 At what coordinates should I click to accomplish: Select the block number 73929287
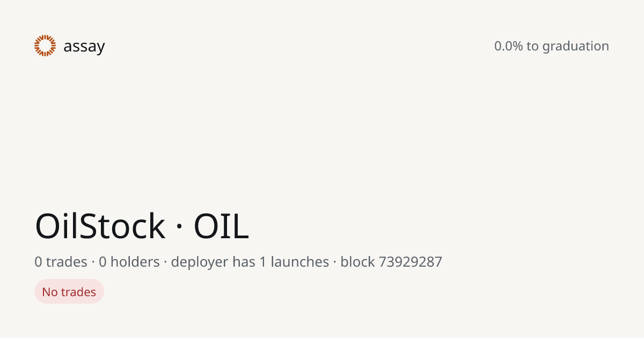point(411,262)
